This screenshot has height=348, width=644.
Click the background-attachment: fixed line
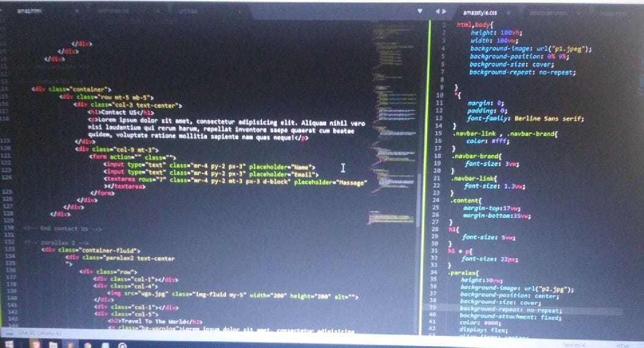click(x=510, y=316)
